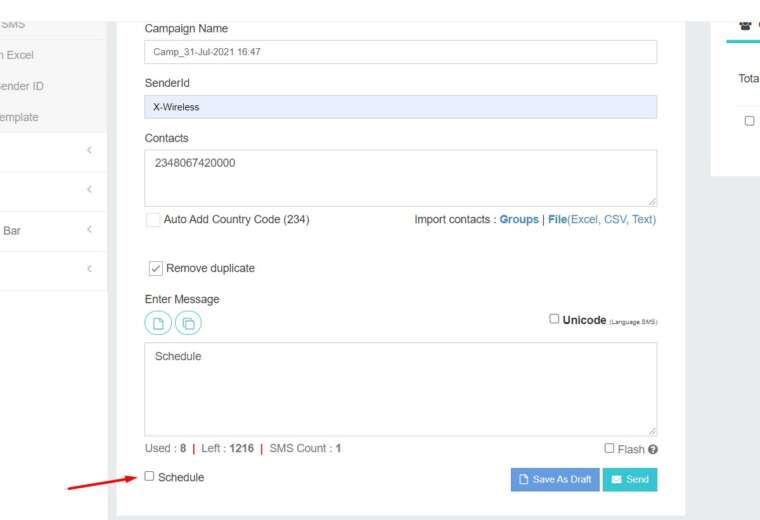
Task: Click the Send button
Action: pos(630,480)
